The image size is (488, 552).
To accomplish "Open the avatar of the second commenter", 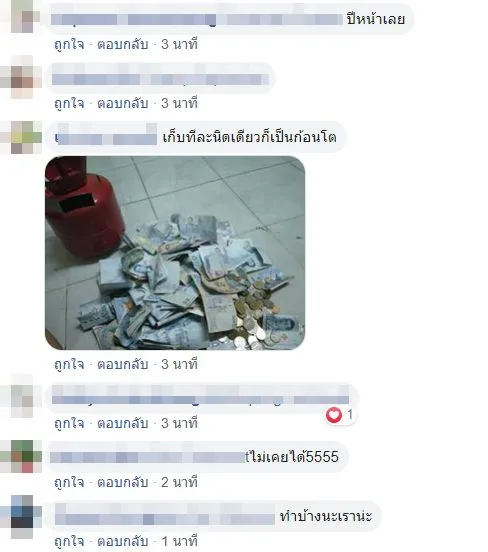I will click(x=22, y=77).
